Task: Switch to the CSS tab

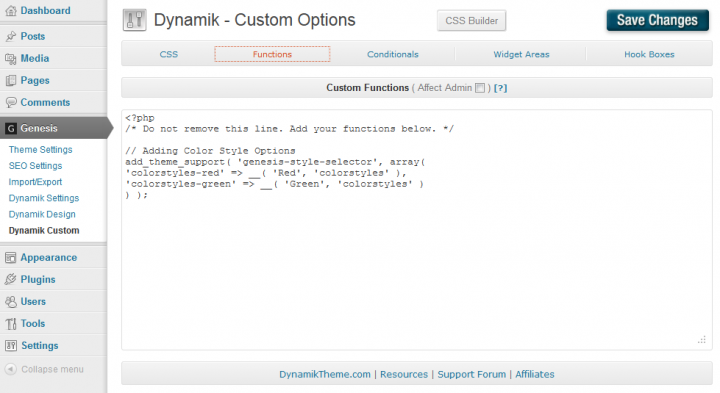Action: [169, 54]
